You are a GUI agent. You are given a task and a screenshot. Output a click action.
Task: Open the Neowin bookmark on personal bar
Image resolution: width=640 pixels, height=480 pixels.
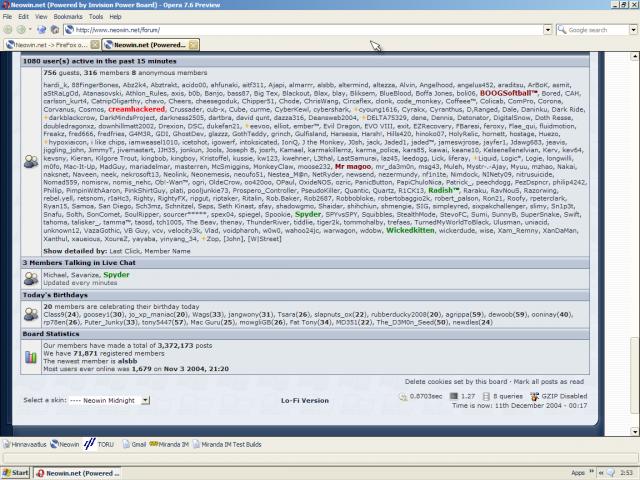pyautogui.click(x=65, y=444)
